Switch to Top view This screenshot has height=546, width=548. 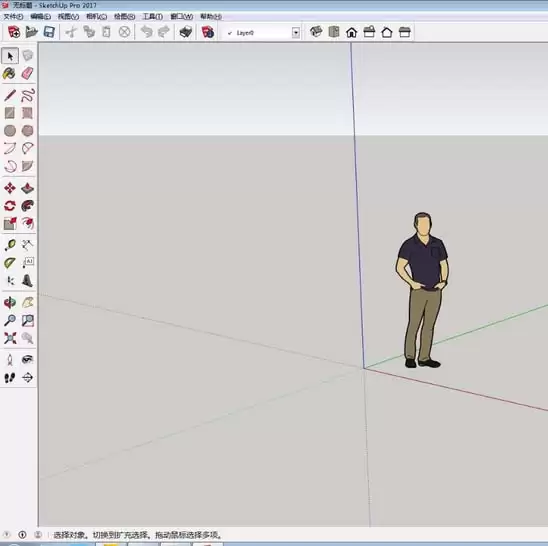tap(334, 32)
